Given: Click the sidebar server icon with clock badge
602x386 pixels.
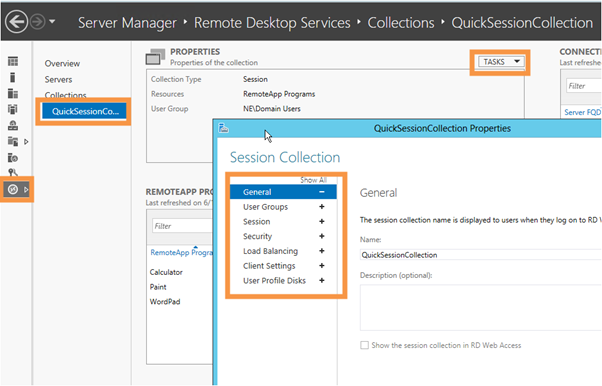Looking at the screenshot, I should tap(13, 157).
